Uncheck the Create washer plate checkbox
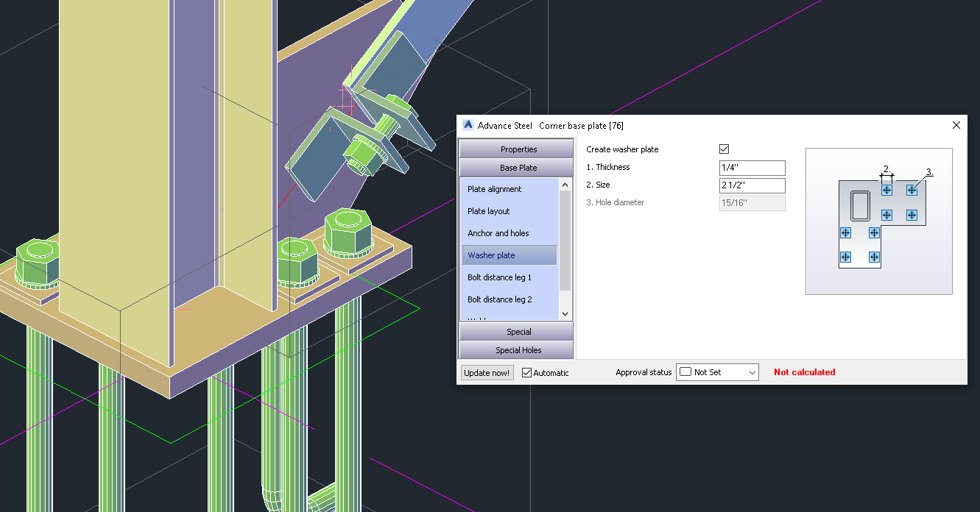The image size is (980, 512). tap(724, 149)
